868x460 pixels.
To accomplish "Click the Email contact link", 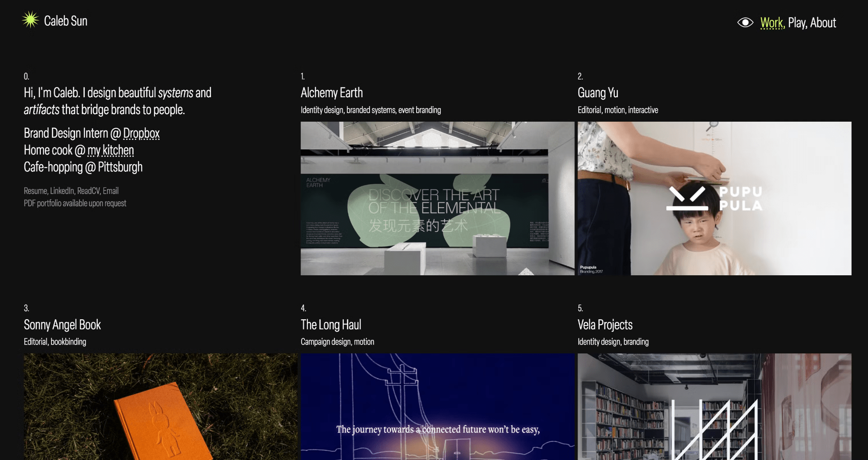I will coord(111,191).
